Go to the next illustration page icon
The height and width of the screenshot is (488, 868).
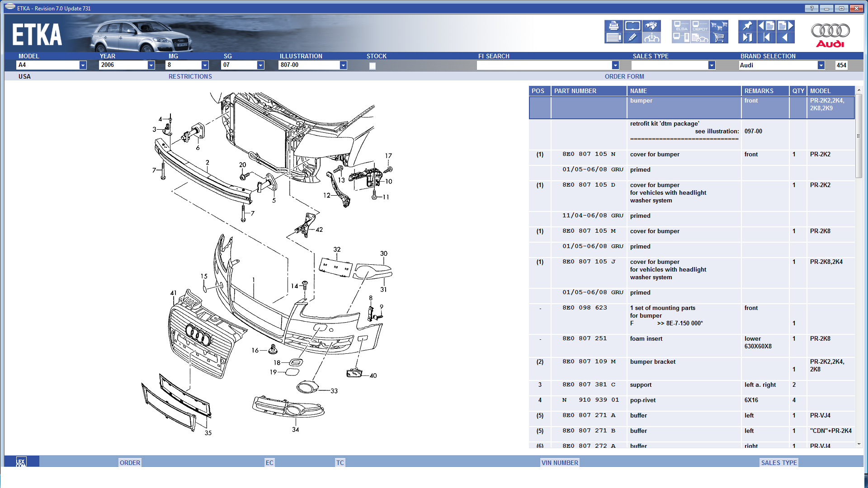pyautogui.click(x=785, y=26)
